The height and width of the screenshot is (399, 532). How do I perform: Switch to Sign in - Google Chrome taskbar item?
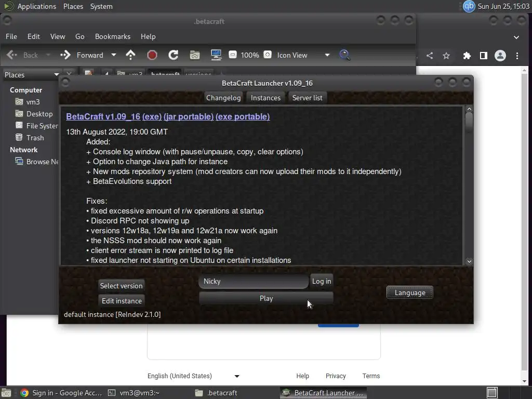tap(61, 393)
